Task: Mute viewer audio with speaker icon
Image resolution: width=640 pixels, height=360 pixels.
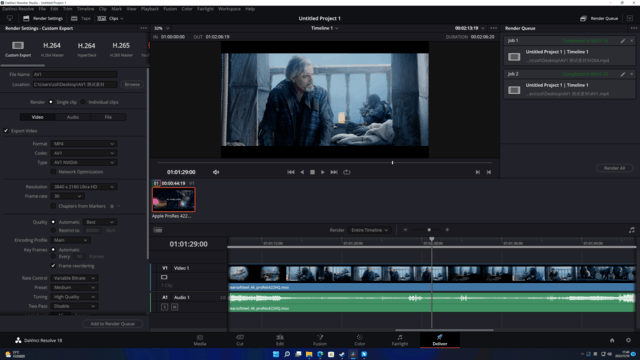Action: (216, 172)
